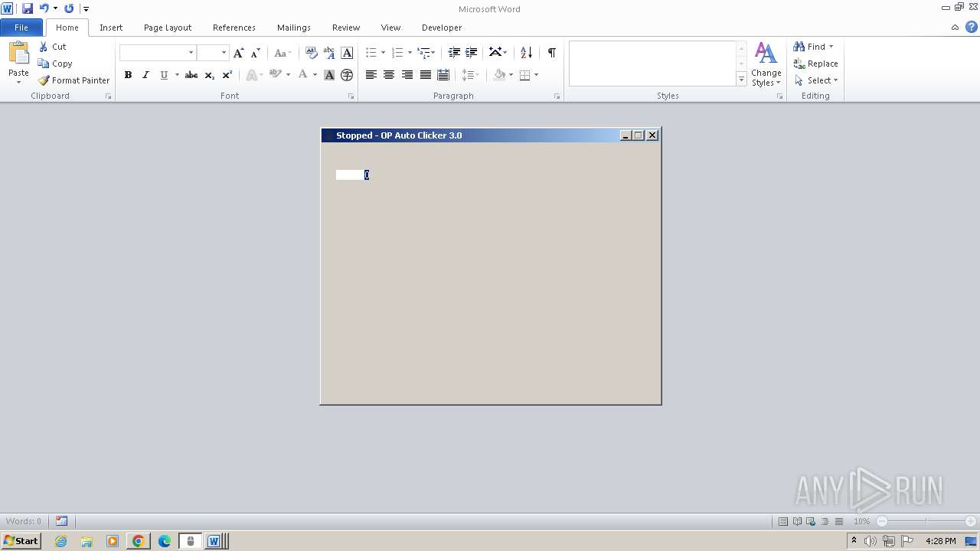
Task: Click the Change Styles button
Action: pyautogui.click(x=766, y=64)
